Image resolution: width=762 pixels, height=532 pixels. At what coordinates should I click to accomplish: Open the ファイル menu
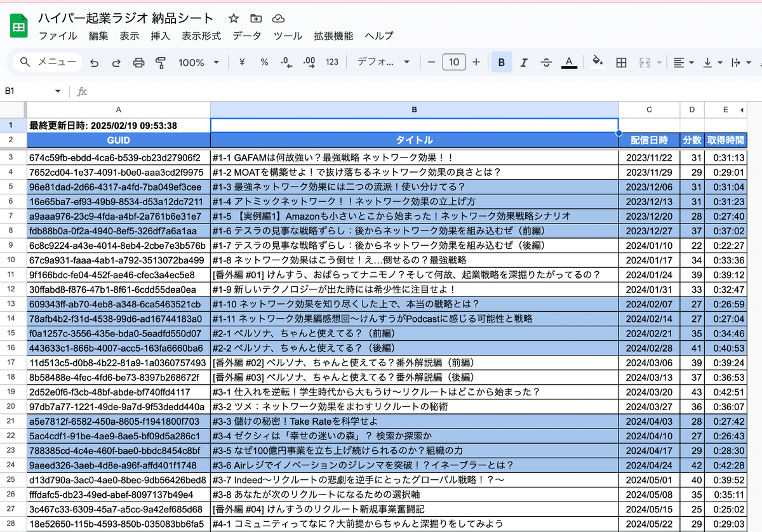click(58, 36)
